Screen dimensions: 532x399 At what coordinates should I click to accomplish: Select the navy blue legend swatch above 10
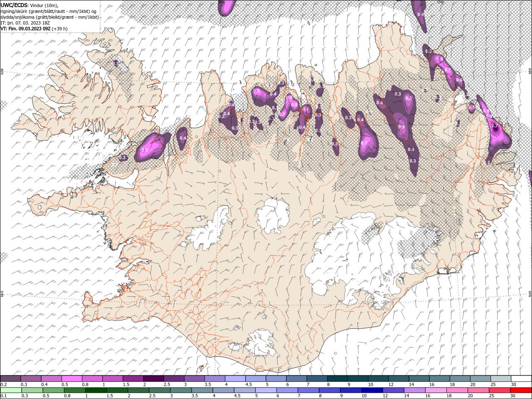click(372, 390)
